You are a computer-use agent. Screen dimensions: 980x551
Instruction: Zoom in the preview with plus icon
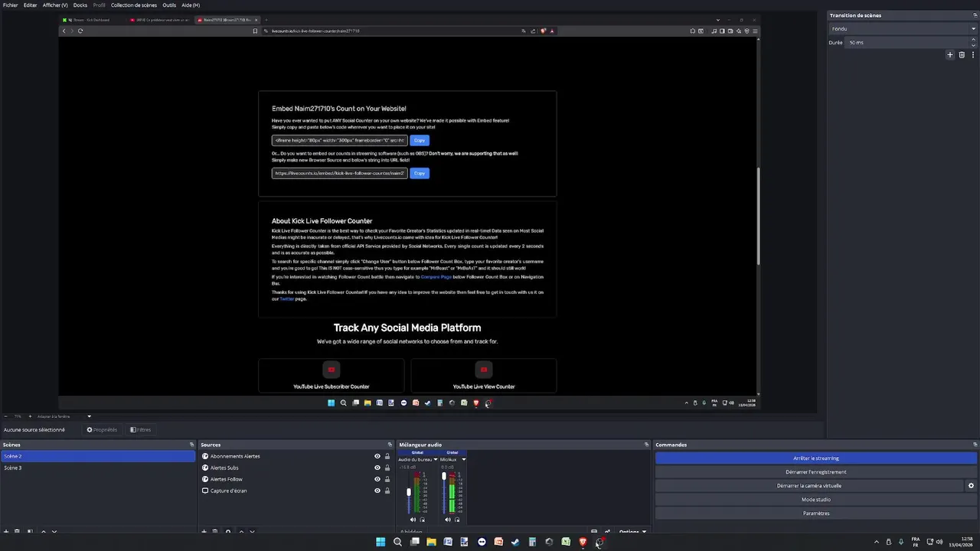tap(30, 416)
